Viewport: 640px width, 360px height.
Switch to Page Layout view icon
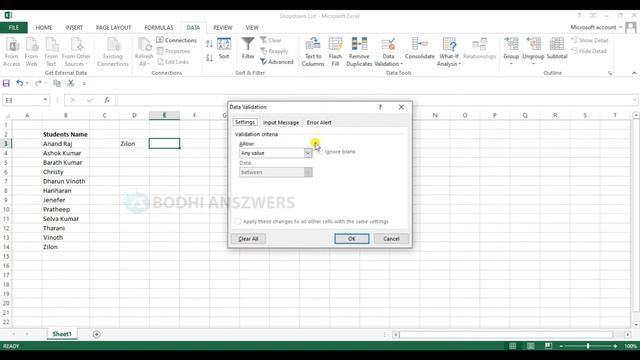tap(531, 346)
